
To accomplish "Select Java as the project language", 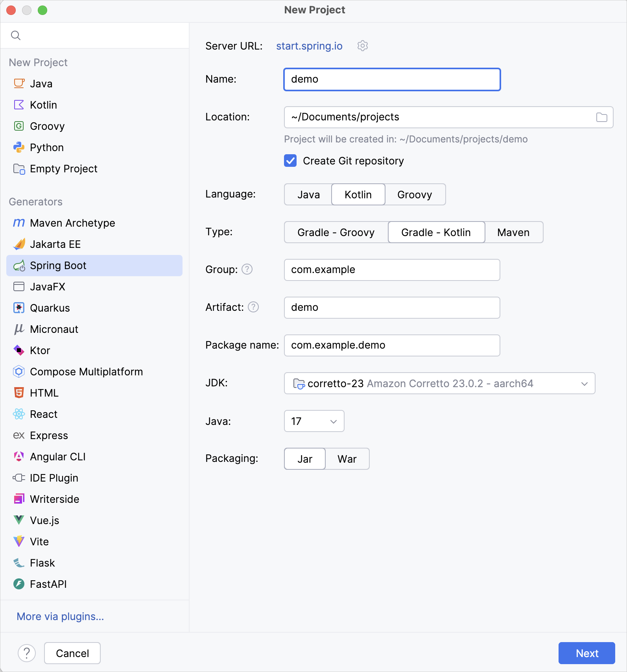I will [x=308, y=195].
